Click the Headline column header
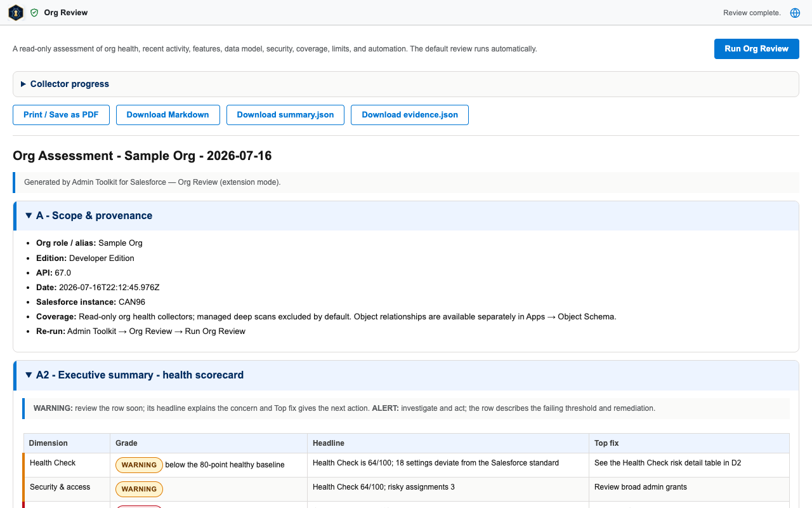Viewport: 812px width, 508px height. coord(448,443)
